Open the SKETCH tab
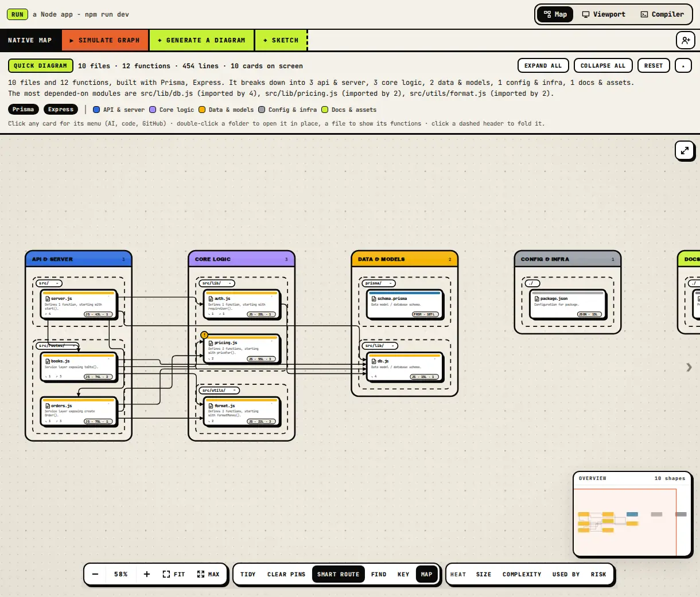Screen dimensions: 700x597 coord(281,40)
